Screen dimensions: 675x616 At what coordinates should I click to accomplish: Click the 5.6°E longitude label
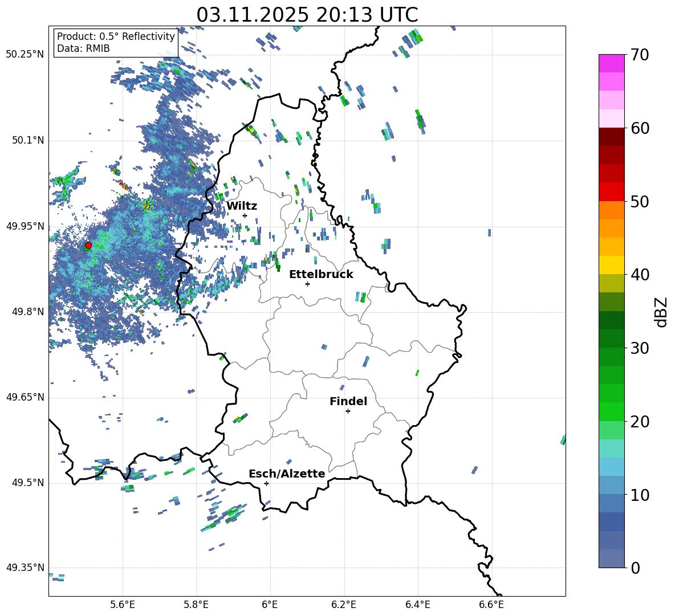coord(123,605)
